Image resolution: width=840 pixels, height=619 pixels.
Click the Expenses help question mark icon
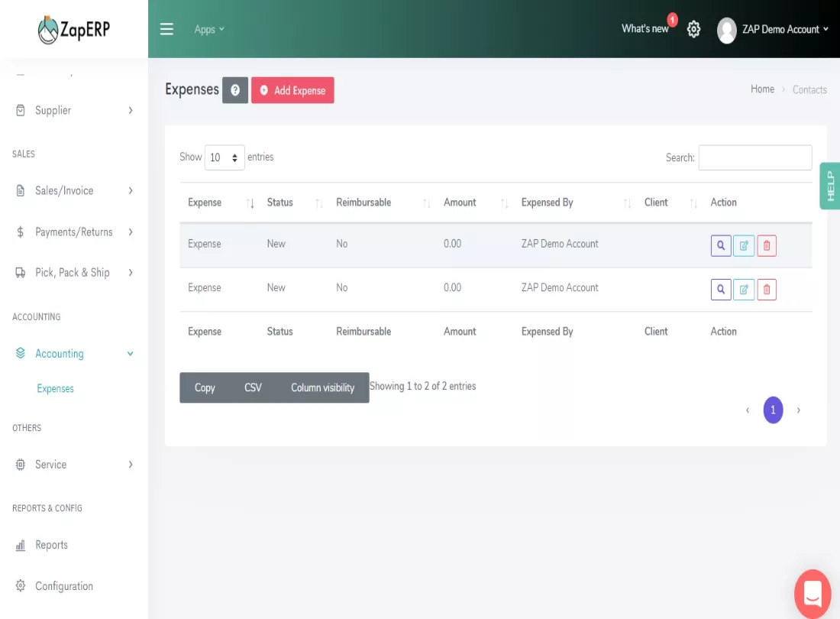[x=235, y=90]
